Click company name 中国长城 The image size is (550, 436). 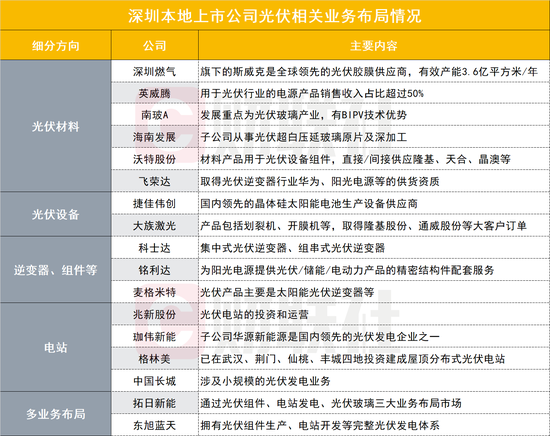pos(154,381)
